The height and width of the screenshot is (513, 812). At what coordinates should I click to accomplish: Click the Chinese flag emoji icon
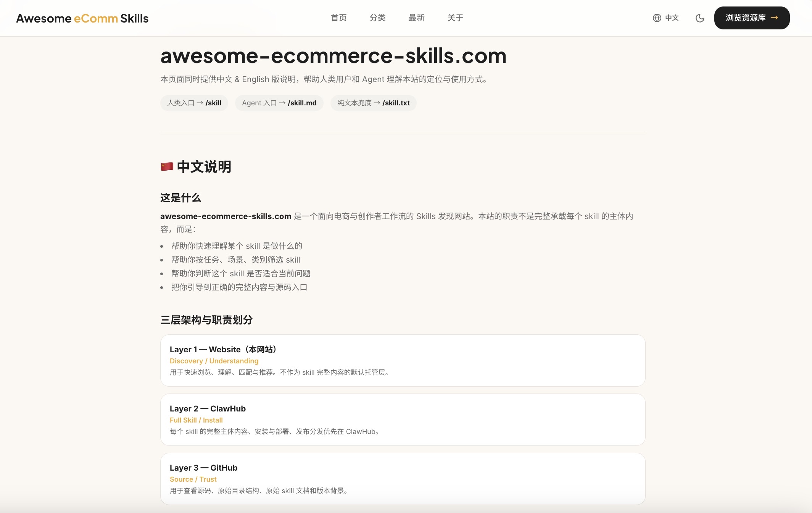(x=167, y=167)
